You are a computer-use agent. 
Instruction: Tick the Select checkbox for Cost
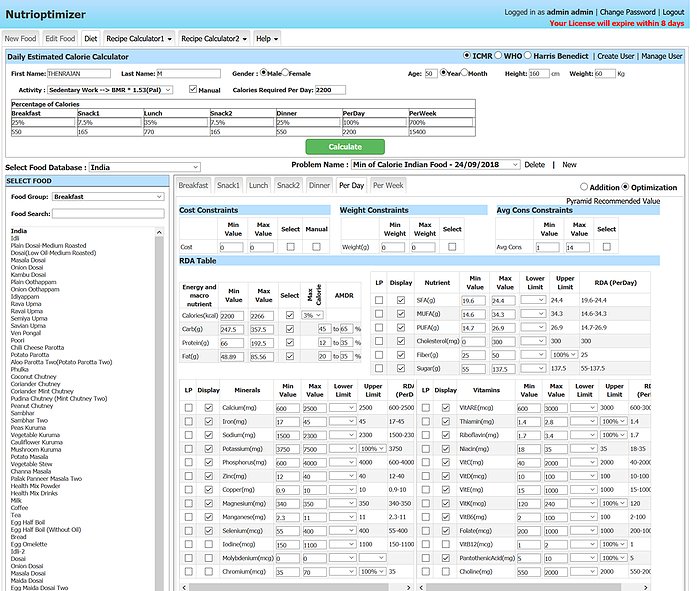290,247
